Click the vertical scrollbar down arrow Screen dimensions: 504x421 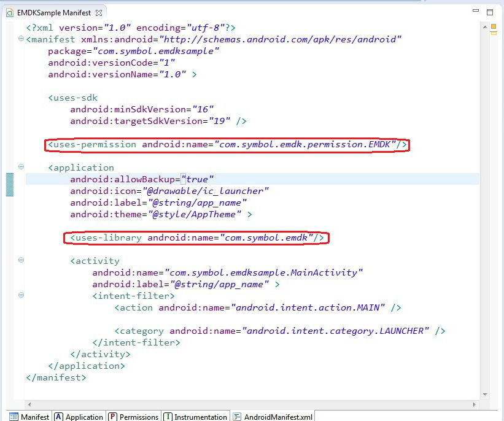[486, 395]
